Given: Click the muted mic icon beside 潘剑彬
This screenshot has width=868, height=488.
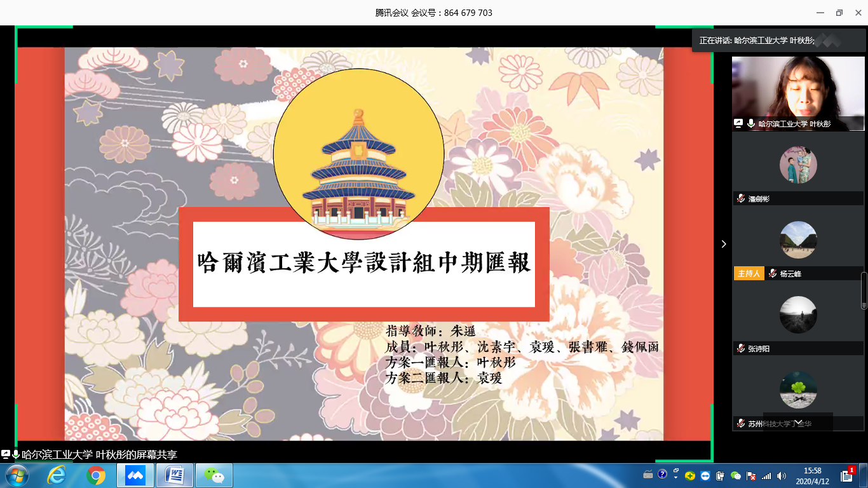Looking at the screenshot, I should tap(740, 199).
